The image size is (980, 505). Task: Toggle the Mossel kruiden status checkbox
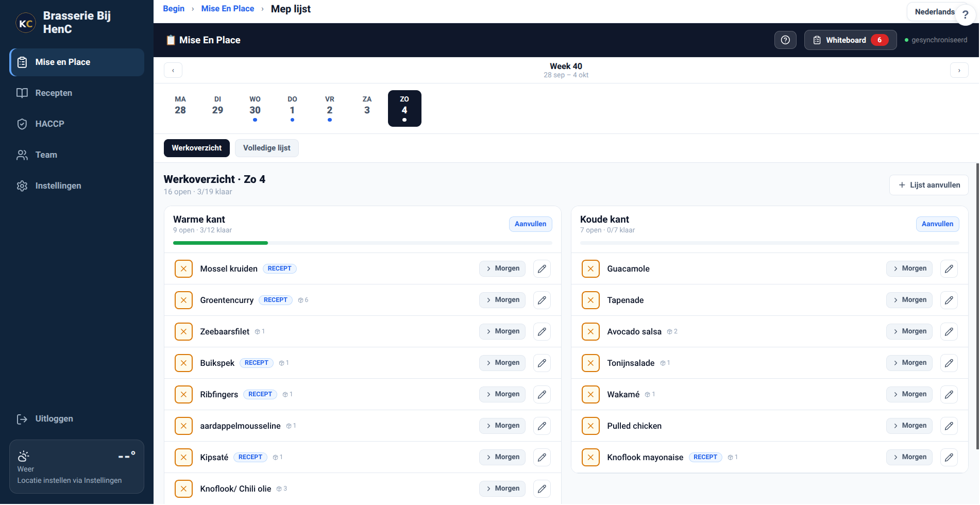point(183,268)
